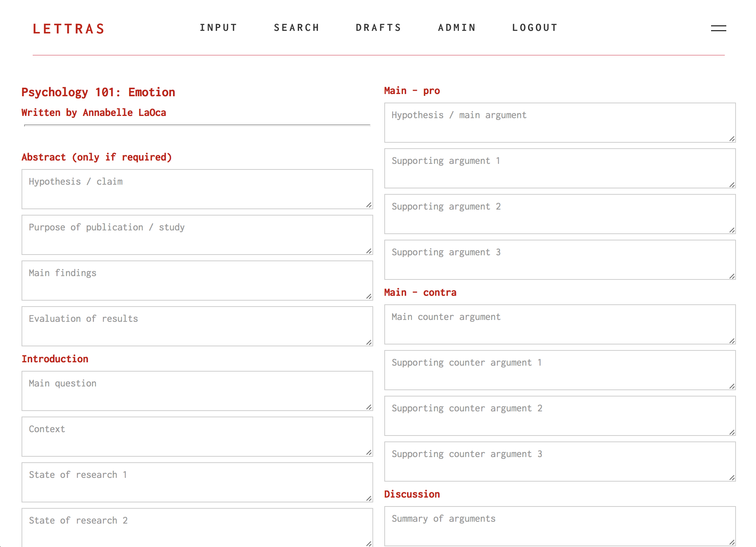Focus the Hypothesis / main argument field
This screenshot has width=756, height=547.
(560, 123)
